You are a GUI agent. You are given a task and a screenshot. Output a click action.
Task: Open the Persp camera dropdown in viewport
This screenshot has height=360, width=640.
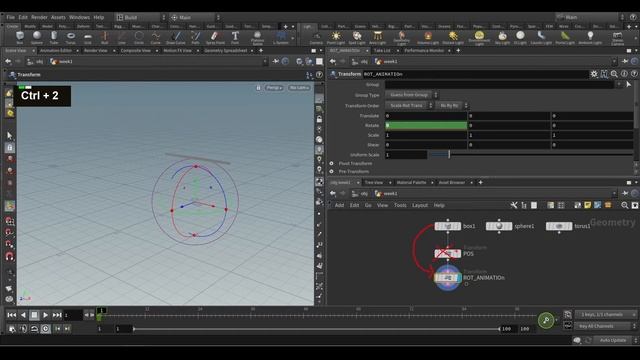pos(274,88)
